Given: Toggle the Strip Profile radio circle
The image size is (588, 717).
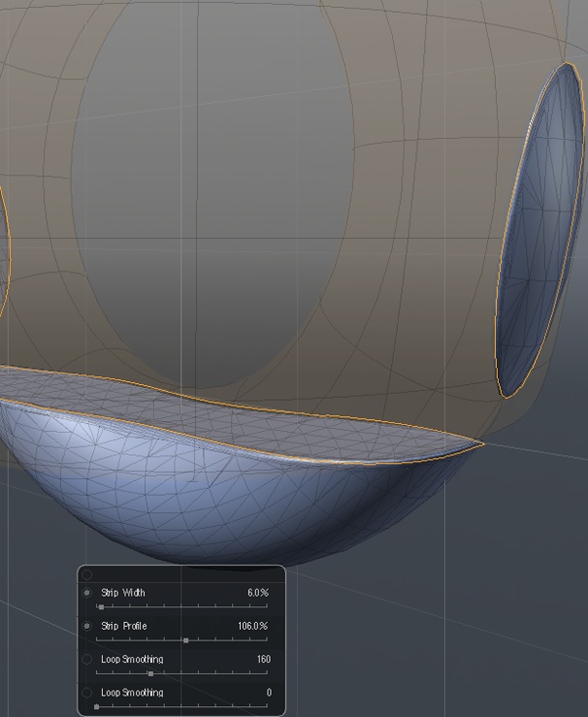Looking at the screenshot, I should click(x=87, y=626).
